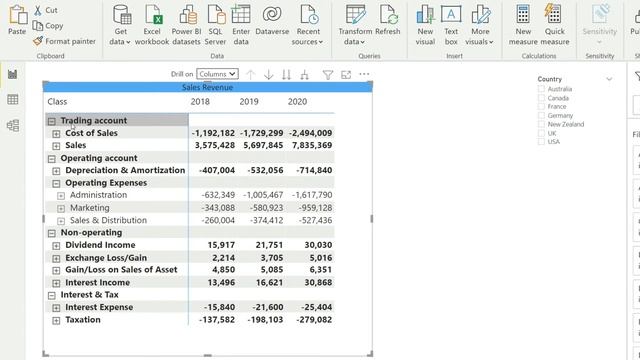The width and height of the screenshot is (640, 360).
Task: Expand the Exchange Loss/Gain row
Action: click(56, 258)
